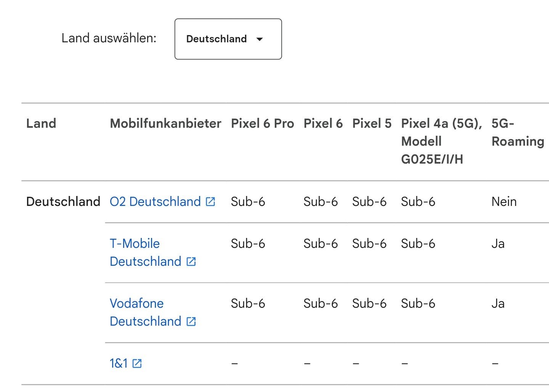Click the Ja roaming cell for Vodafone

click(498, 304)
